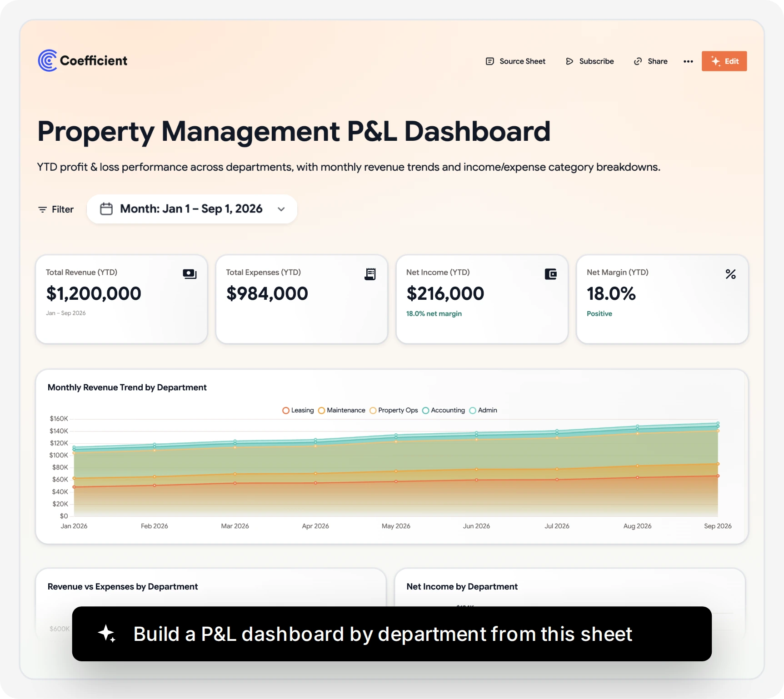Click 'Jan – Sep 2026' subtext on revenue card
The width and height of the screenshot is (784, 699).
tap(66, 313)
